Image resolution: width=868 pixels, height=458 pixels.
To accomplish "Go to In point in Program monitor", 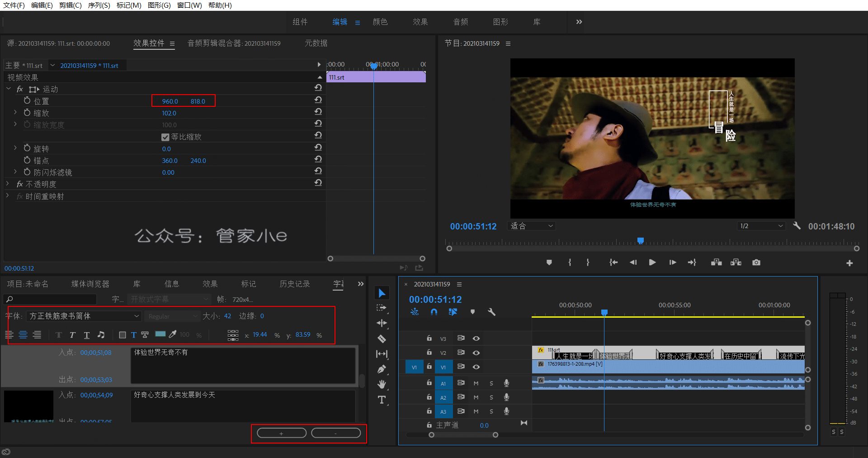I will [613, 262].
